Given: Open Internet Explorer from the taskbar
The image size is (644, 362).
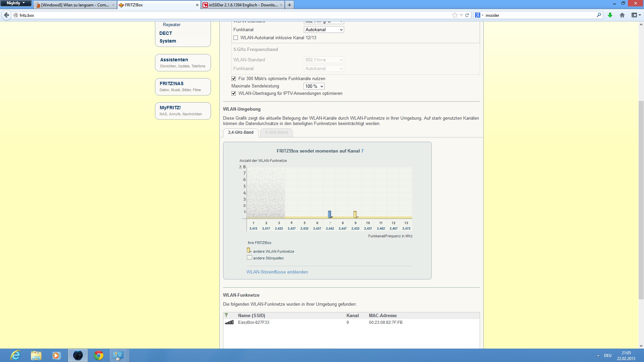Looking at the screenshot, I should 15,355.
